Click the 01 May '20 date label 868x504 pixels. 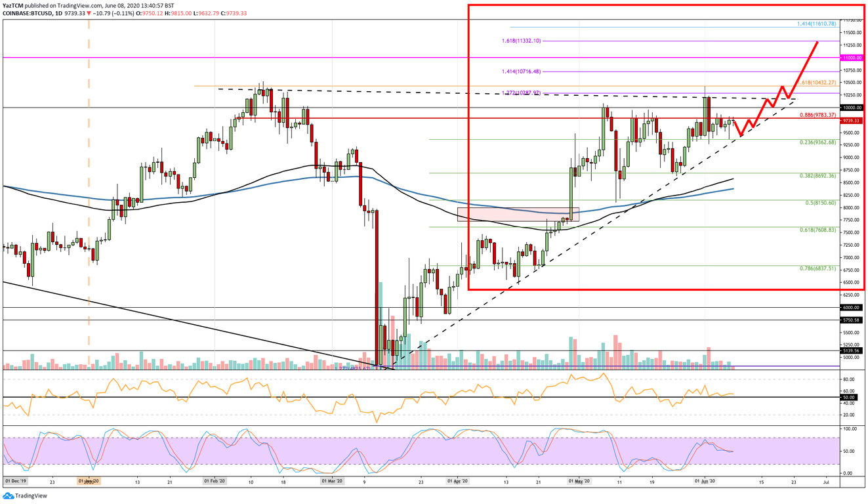(x=579, y=482)
